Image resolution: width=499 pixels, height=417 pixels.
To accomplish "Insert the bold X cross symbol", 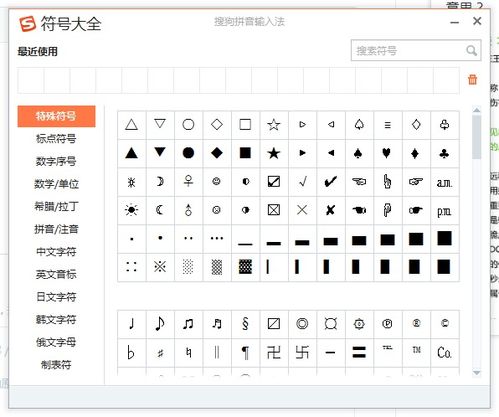I will point(330,210).
